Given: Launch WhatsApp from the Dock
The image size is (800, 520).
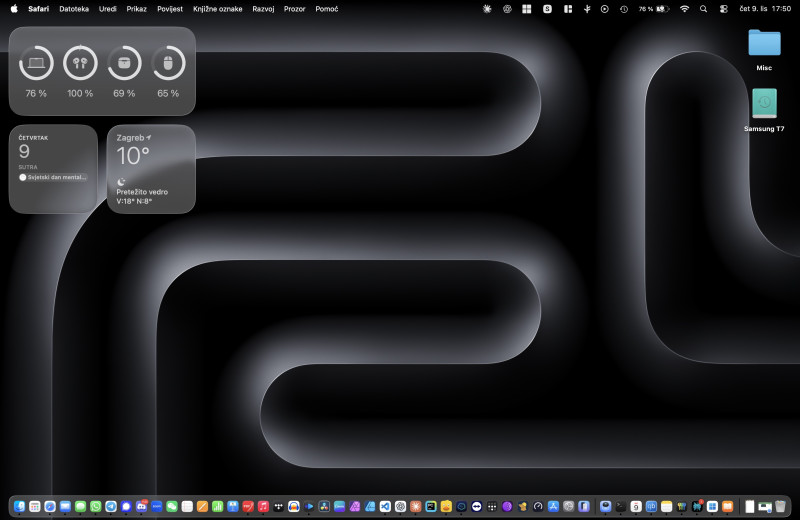Looking at the screenshot, I should coord(95,507).
